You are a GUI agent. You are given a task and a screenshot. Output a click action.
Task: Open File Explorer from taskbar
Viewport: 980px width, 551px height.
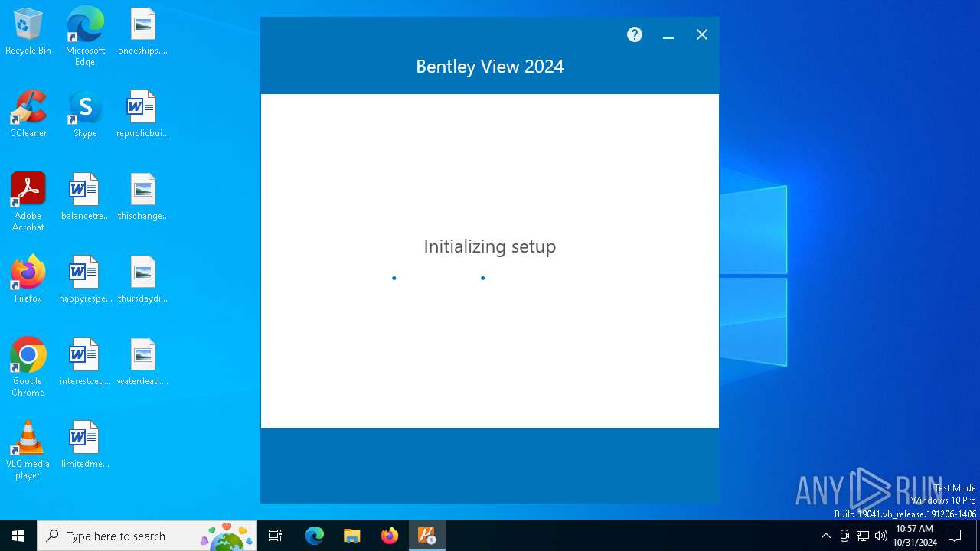(352, 536)
